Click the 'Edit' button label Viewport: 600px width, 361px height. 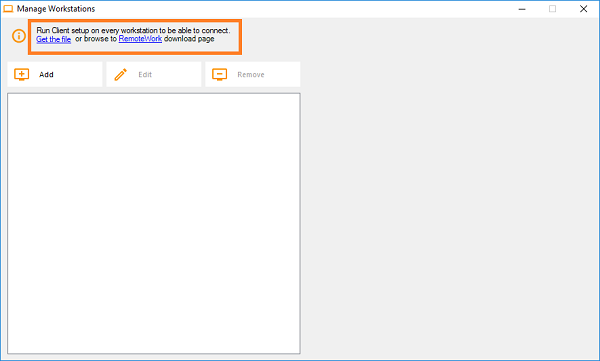pos(145,75)
